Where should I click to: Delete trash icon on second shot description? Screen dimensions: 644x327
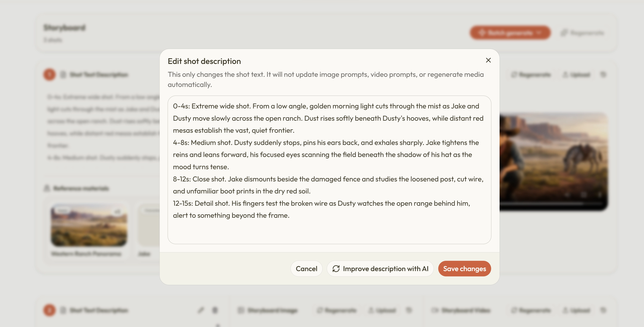[x=215, y=310]
